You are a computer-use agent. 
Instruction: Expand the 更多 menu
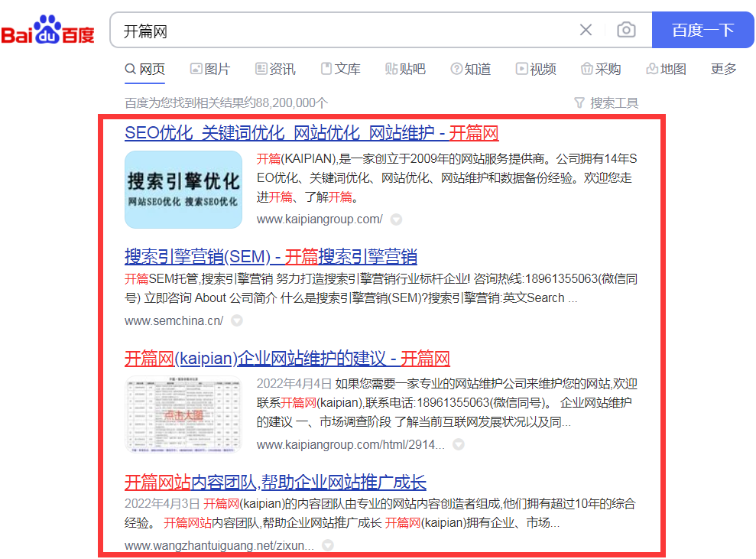[723, 69]
